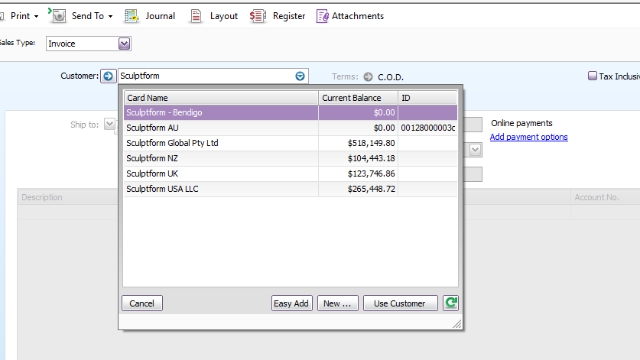
Task: Click the Cancel button
Action: click(x=142, y=303)
